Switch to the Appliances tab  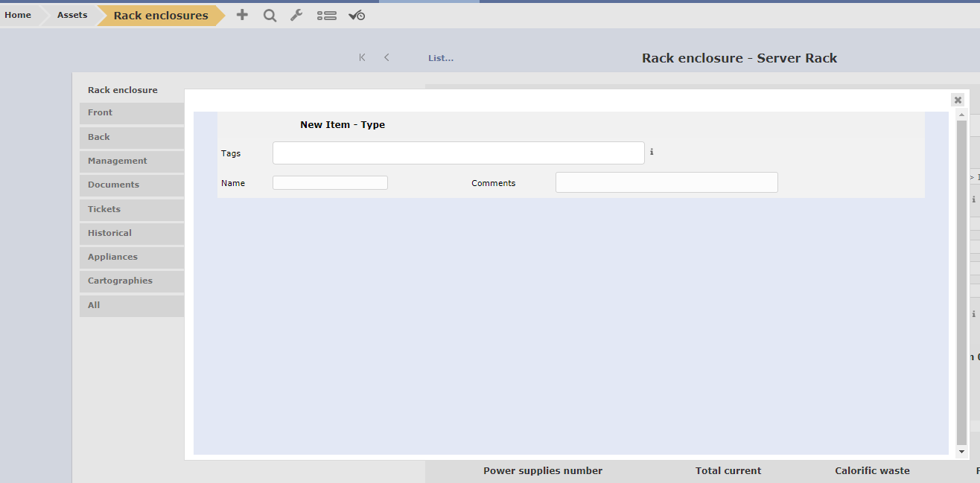point(132,258)
